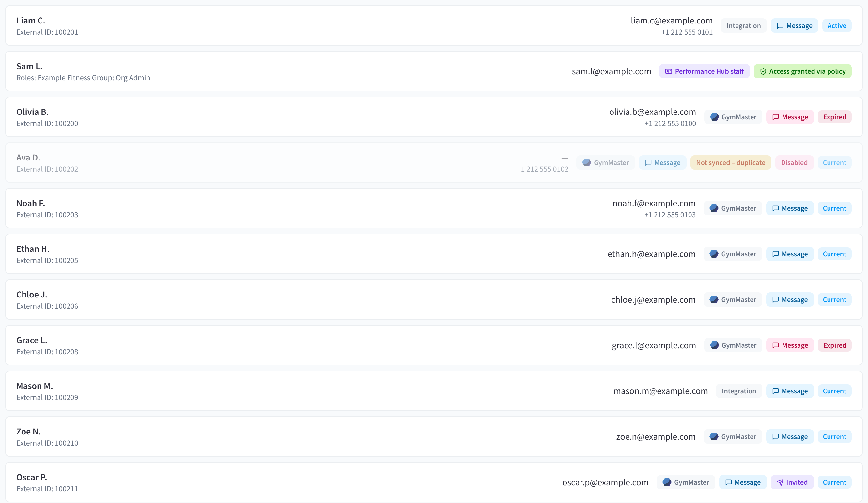The image size is (868, 503).
Task: Click the email sam.l@example.com
Action: coord(612,71)
